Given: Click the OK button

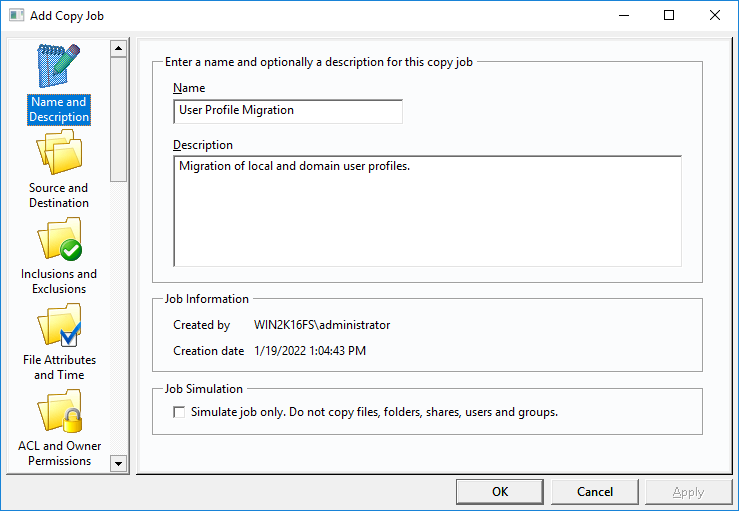Looking at the screenshot, I should pos(500,492).
